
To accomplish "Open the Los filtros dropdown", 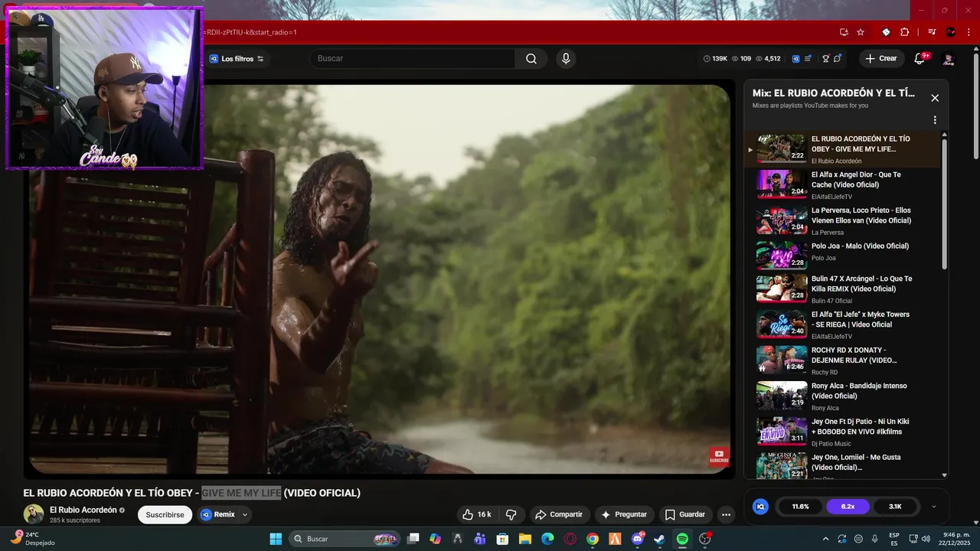I will coord(237,59).
